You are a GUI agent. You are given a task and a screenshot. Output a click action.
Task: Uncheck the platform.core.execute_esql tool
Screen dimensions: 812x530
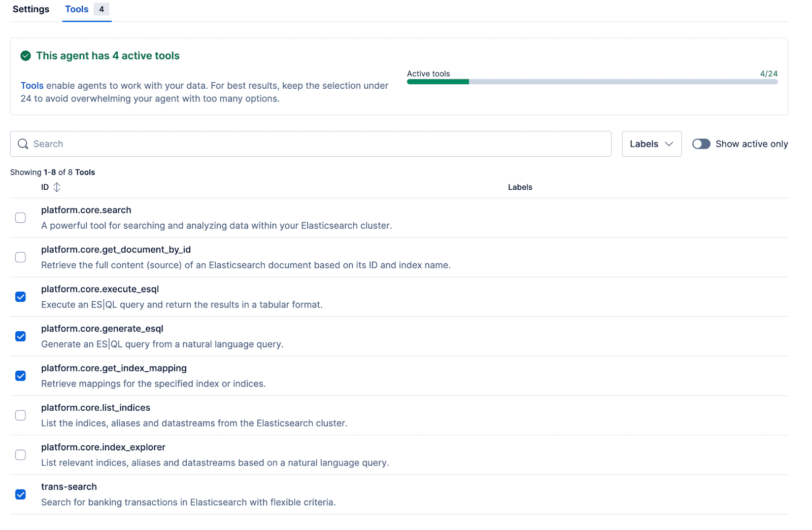point(20,297)
